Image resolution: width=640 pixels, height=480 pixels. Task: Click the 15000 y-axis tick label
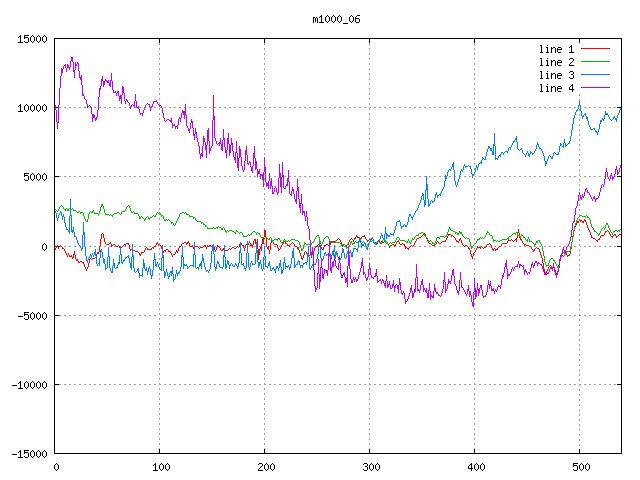point(31,39)
